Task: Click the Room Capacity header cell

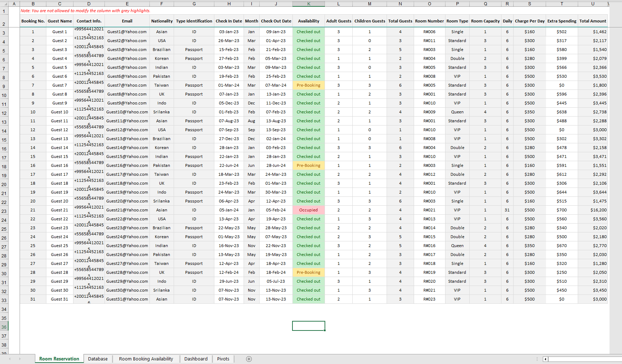Action: 485,21
